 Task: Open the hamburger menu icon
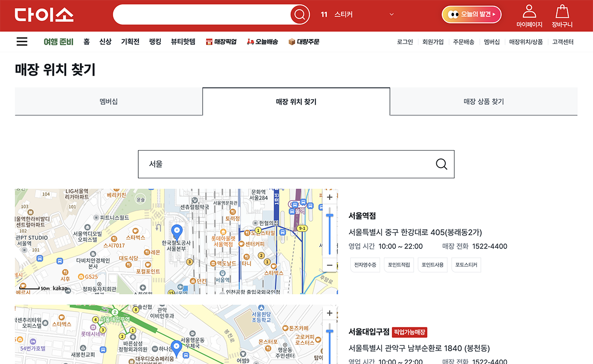point(22,41)
